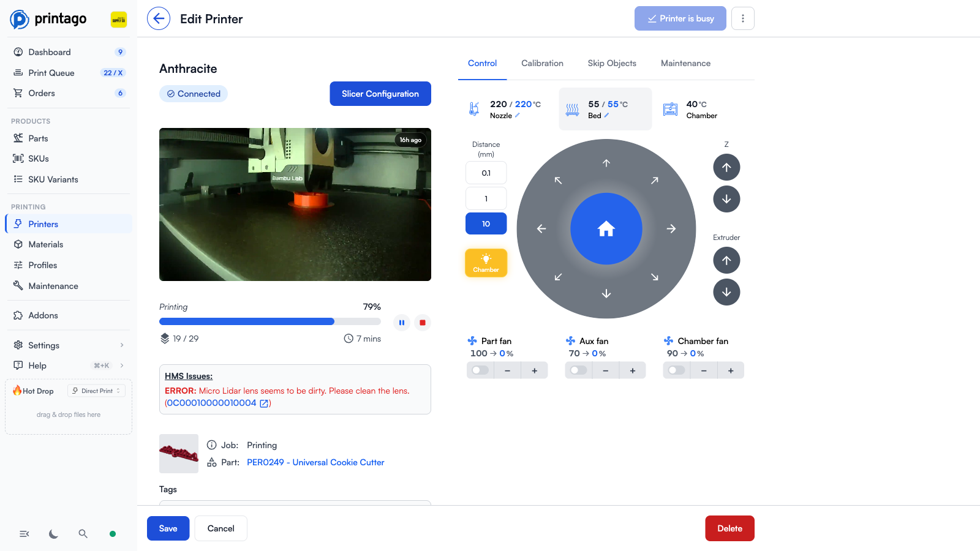Open Slicer Configuration

pos(380,94)
